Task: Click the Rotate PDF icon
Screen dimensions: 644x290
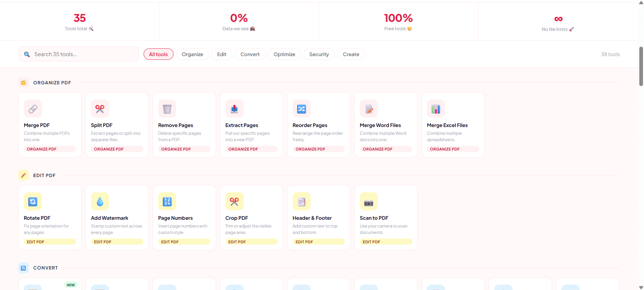Action: (x=33, y=201)
